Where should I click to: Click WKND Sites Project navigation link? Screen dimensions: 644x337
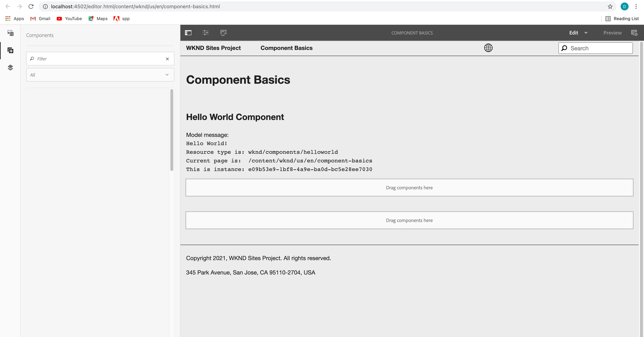click(213, 48)
